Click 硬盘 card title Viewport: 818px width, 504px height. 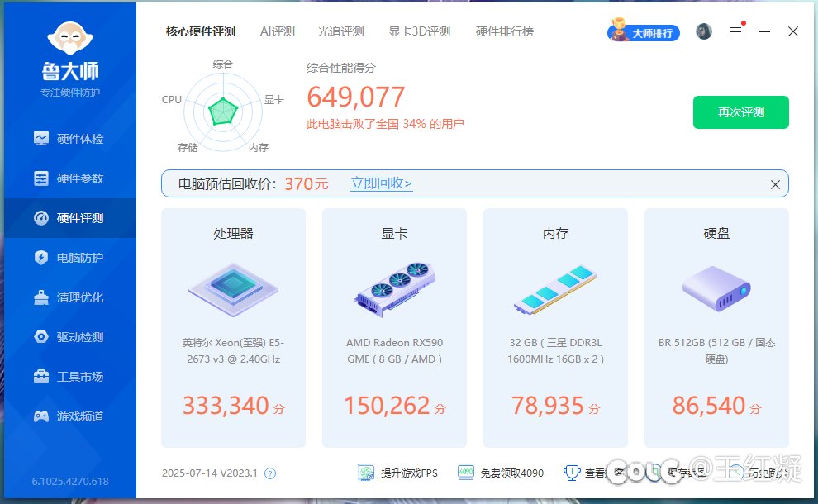717,233
